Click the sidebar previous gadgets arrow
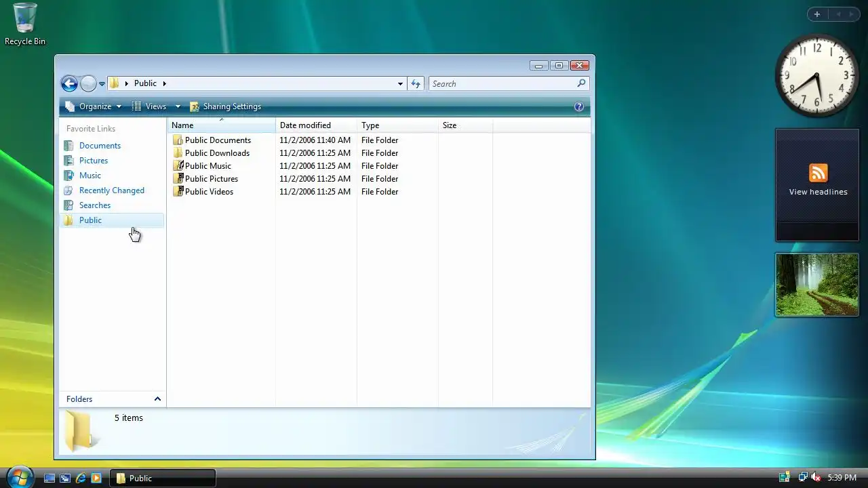The height and width of the screenshot is (488, 868). 838,14
